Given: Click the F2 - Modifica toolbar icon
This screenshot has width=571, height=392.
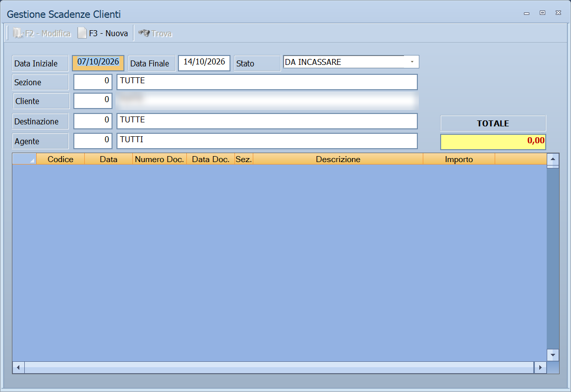Looking at the screenshot, I should point(17,33).
